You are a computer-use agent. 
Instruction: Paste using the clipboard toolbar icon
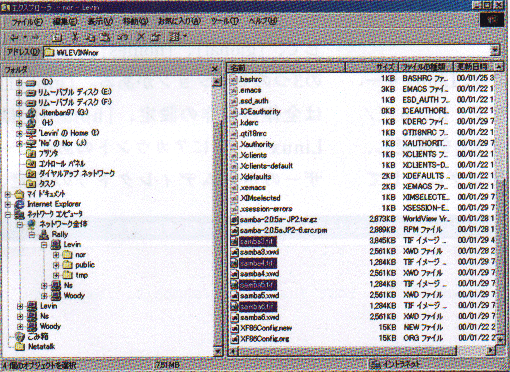(105, 37)
